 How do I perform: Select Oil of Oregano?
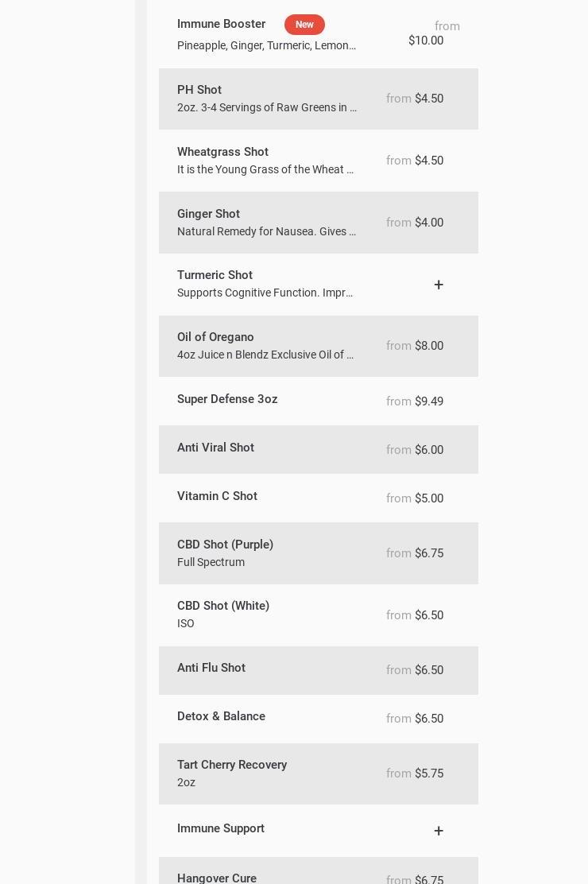click(x=215, y=338)
